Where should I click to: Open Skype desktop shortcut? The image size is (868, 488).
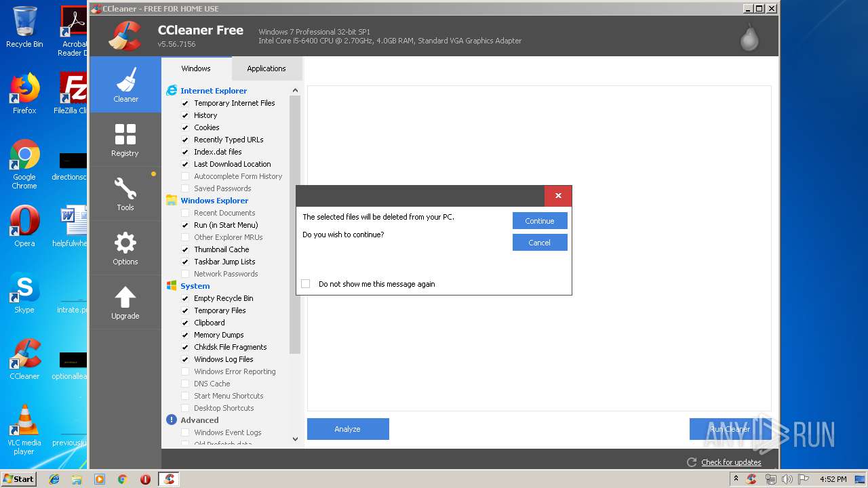(x=24, y=293)
